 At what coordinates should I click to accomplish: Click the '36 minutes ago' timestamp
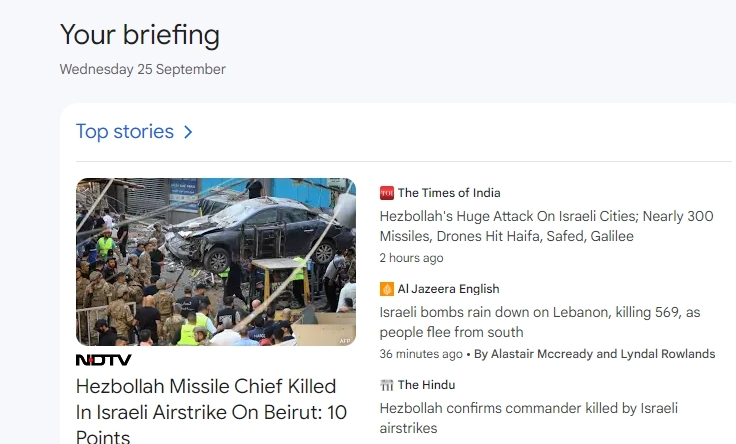click(421, 354)
